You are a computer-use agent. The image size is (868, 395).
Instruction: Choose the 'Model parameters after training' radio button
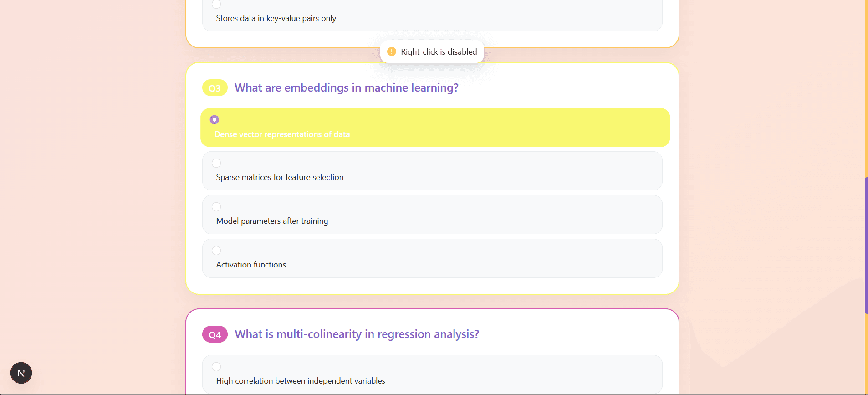[216, 207]
